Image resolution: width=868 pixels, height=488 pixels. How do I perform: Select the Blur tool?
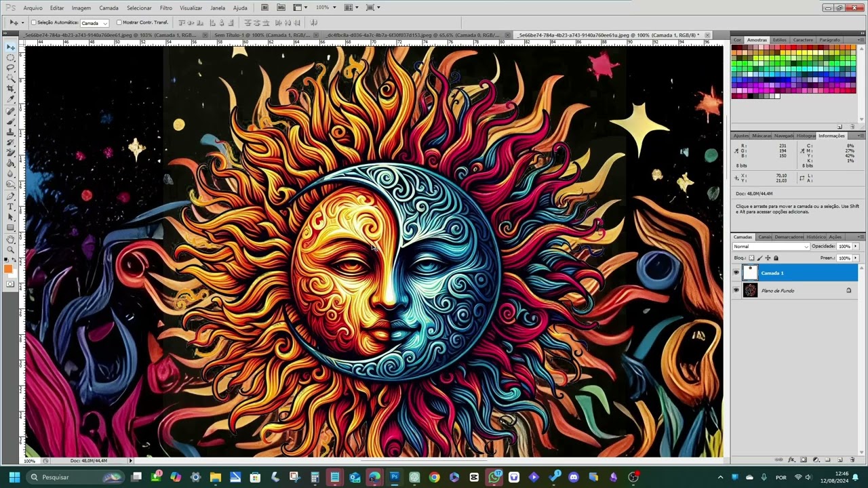tap(11, 174)
